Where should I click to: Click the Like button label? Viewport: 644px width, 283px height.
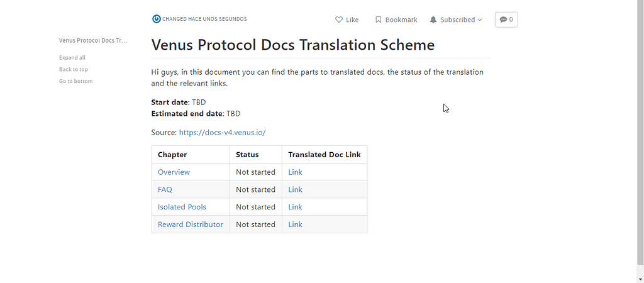[352, 19]
